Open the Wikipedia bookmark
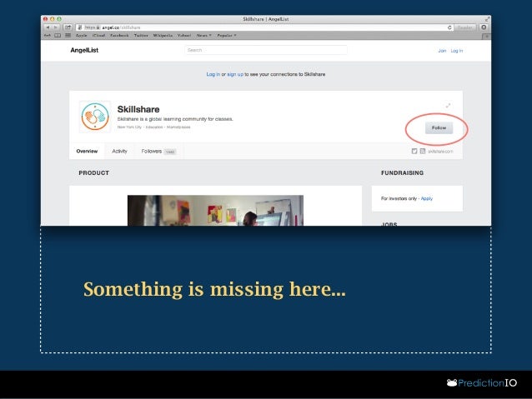The image size is (532, 399). pos(163,35)
